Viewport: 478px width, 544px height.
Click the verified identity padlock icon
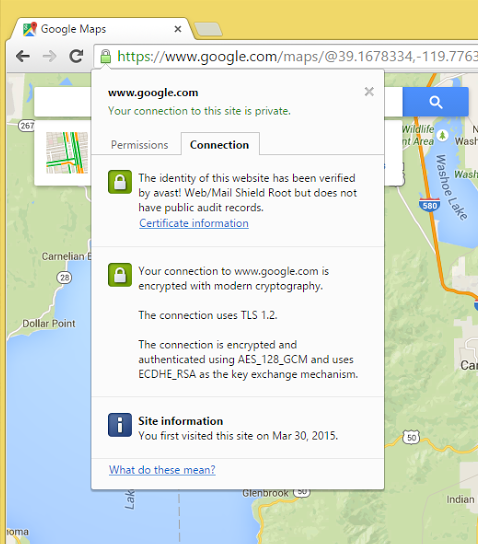click(x=120, y=182)
